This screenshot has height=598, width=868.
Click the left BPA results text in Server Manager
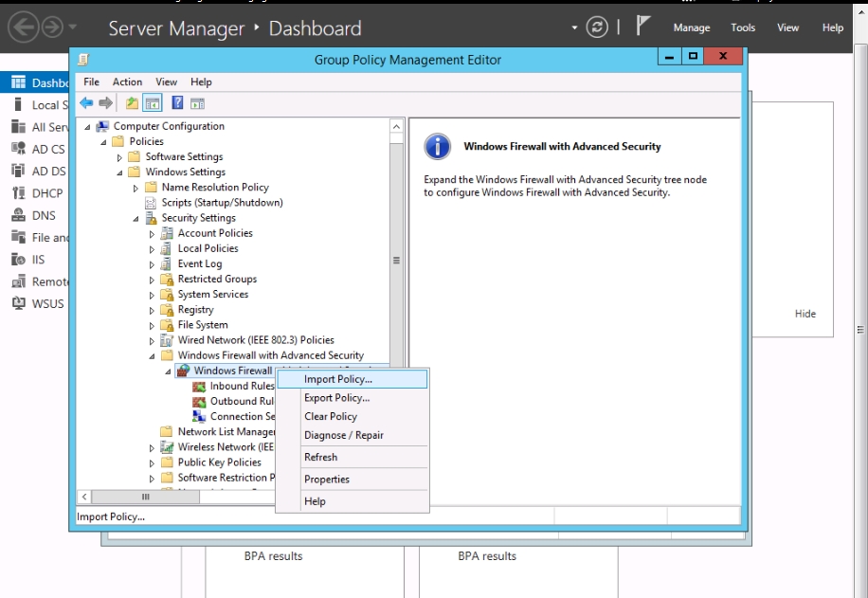click(x=274, y=556)
